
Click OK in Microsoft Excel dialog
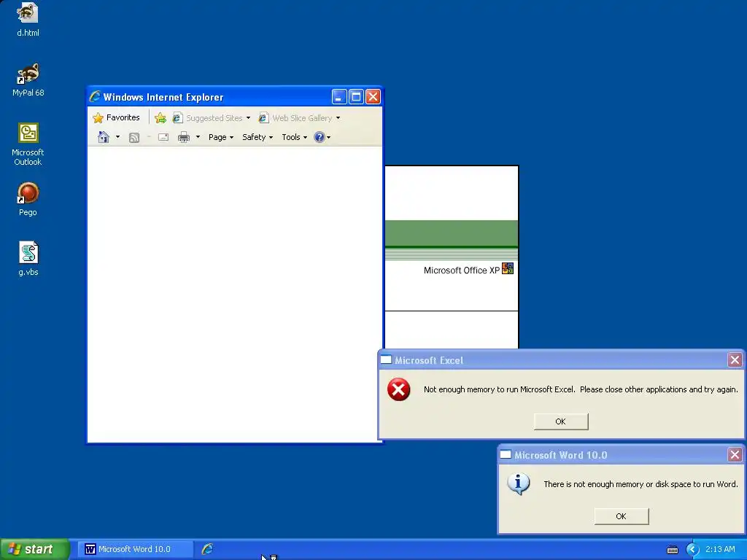click(x=561, y=421)
